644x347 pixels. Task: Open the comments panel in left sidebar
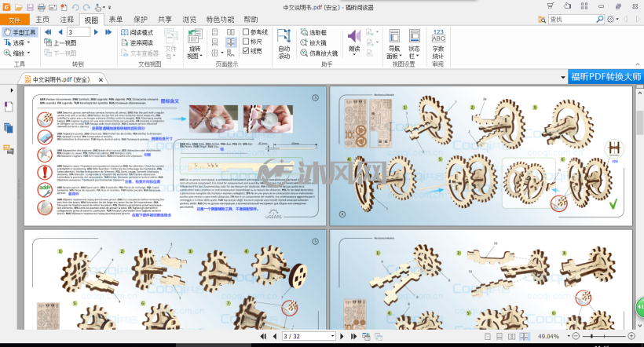(8, 149)
